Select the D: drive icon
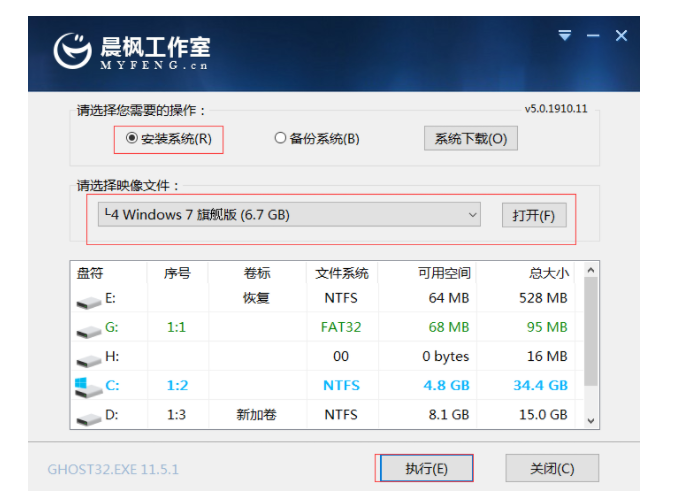 coord(89,419)
